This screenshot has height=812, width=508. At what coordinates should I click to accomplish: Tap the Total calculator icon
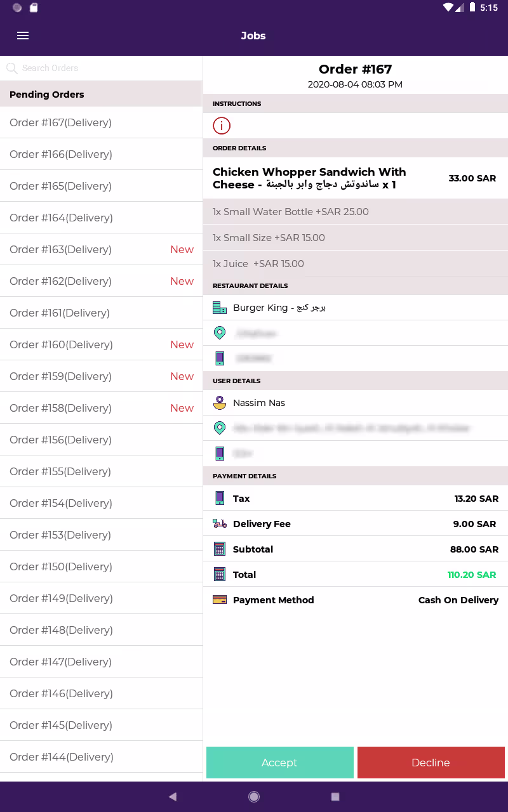(x=220, y=575)
